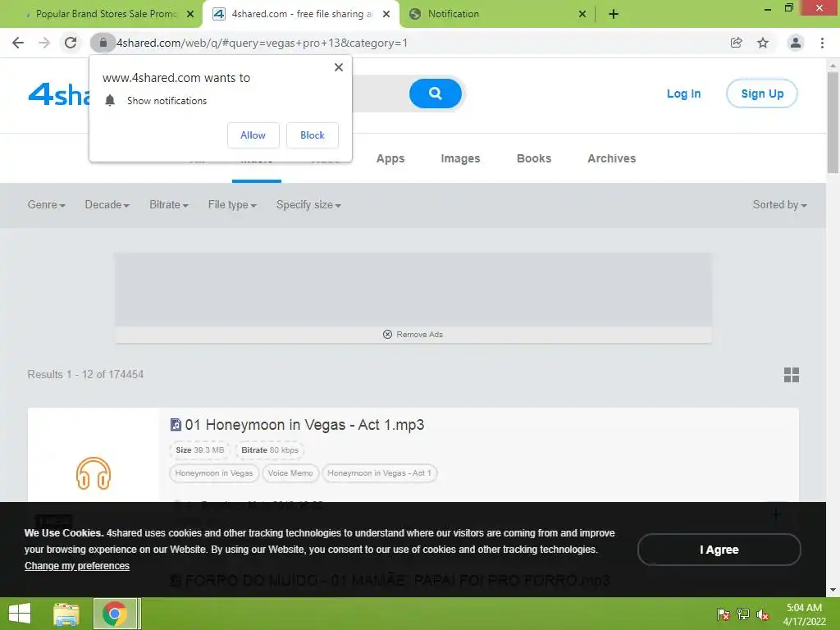Open Chrome three-dot menu
Image resolution: width=840 pixels, height=630 pixels.
822,43
